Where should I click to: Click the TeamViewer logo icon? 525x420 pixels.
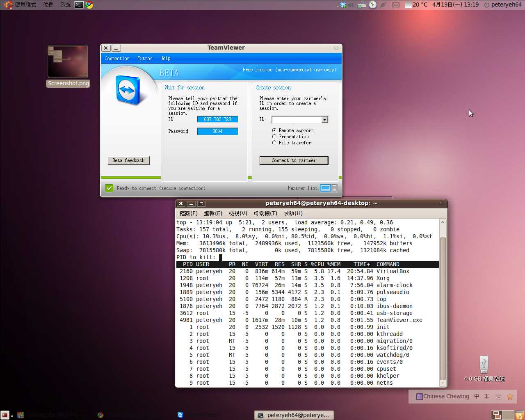click(128, 90)
